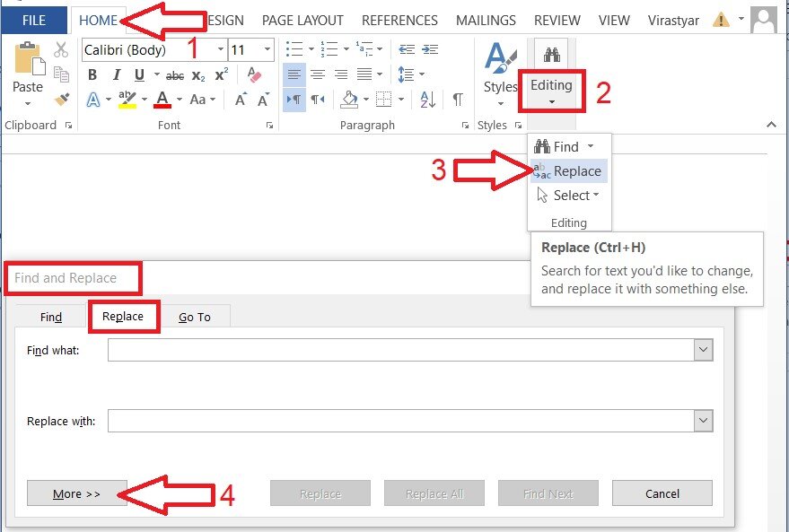Apply strikethrough formatting
This screenshot has width=789, height=532.
175,75
